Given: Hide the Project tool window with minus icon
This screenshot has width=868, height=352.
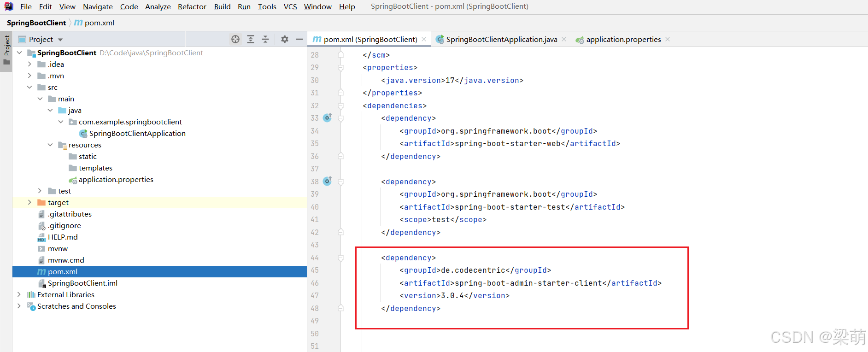Looking at the screenshot, I should 299,39.
